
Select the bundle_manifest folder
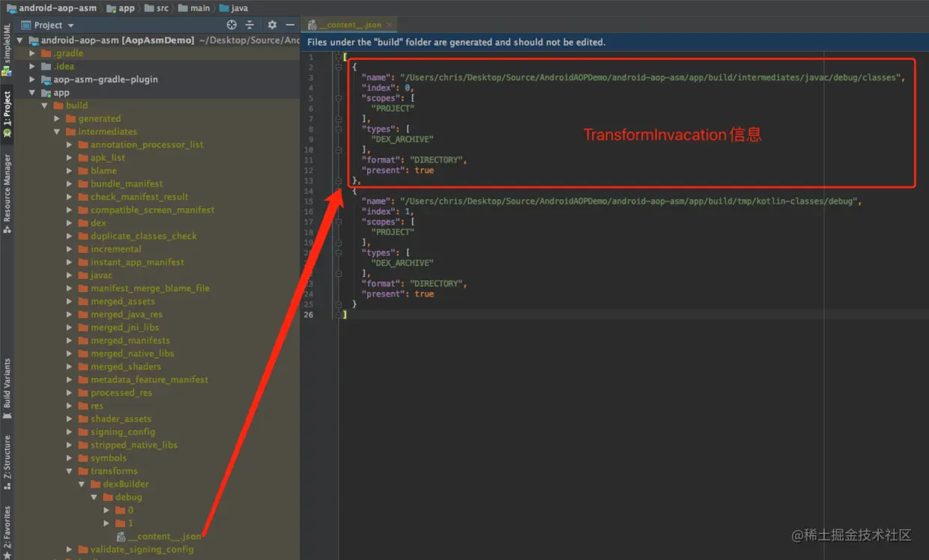pyautogui.click(x=119, y=183)
